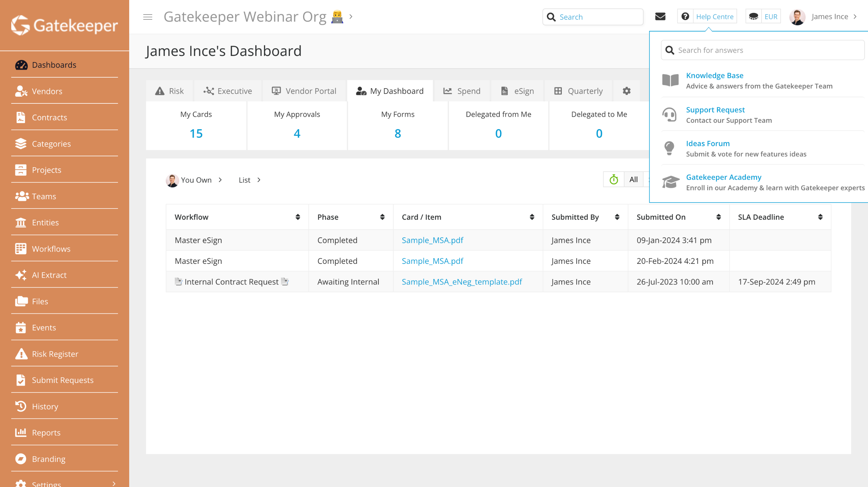This screenshot has height=487, width=868.
Task: Open the Knowledge Base link
Action: click(714, 75)
